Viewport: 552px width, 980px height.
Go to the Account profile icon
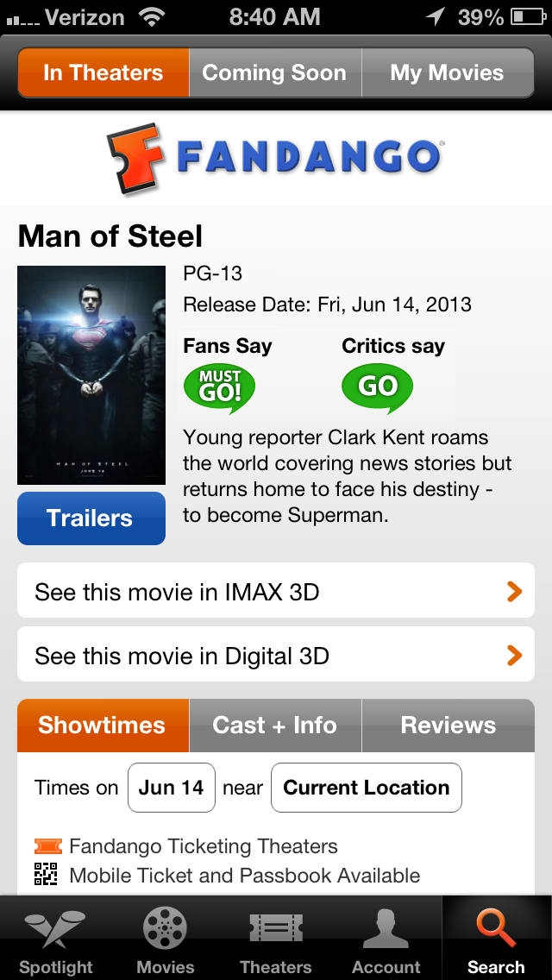[x=386, y=927]
